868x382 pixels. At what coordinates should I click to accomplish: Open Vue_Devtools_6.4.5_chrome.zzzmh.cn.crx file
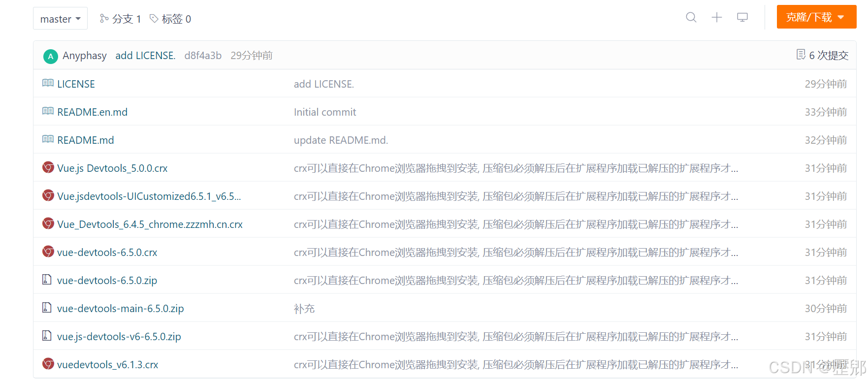pyautogui.click(x=150, y=224)
